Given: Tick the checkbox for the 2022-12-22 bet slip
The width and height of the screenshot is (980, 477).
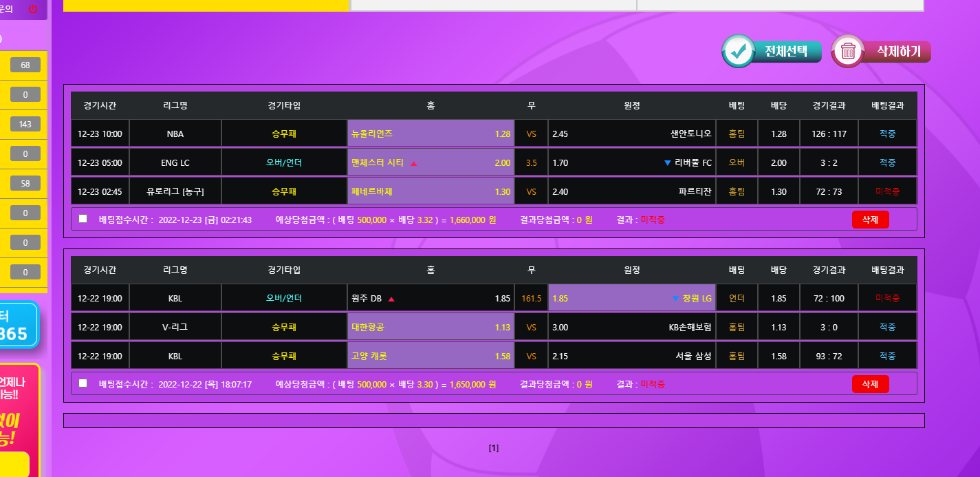Looking at the screenshot, I should (83, 383).
